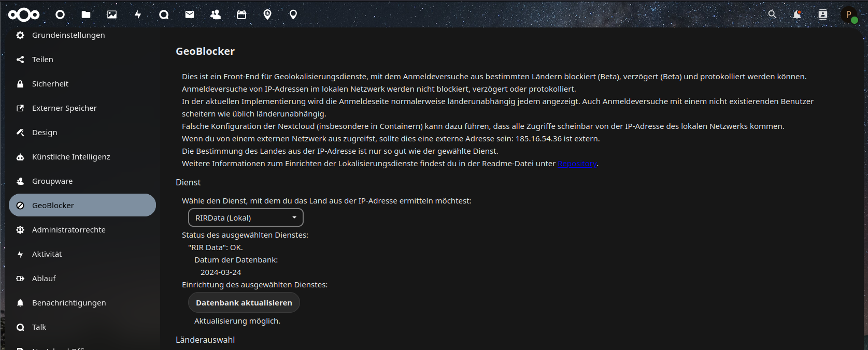Screen dimensions: 868x350
Task: Open Administratorrechte in the sidebar
Action: coord(68,230)
